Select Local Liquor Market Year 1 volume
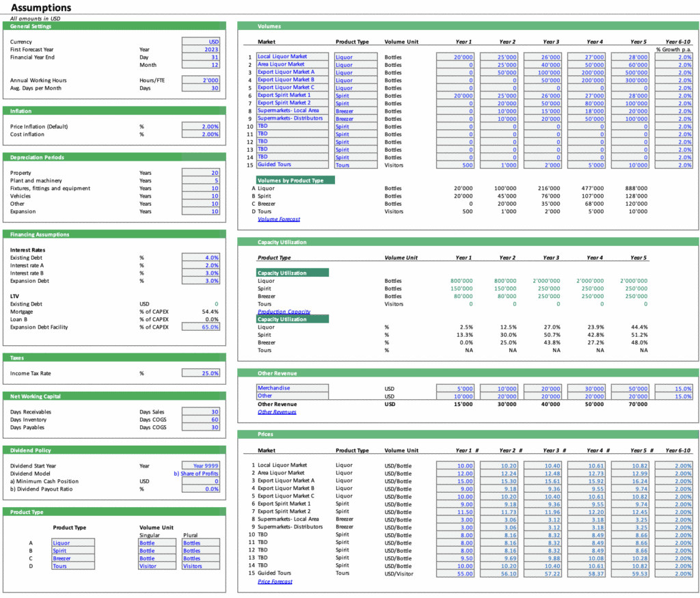Viewport: 700px width, 598px height. [455, 57]
